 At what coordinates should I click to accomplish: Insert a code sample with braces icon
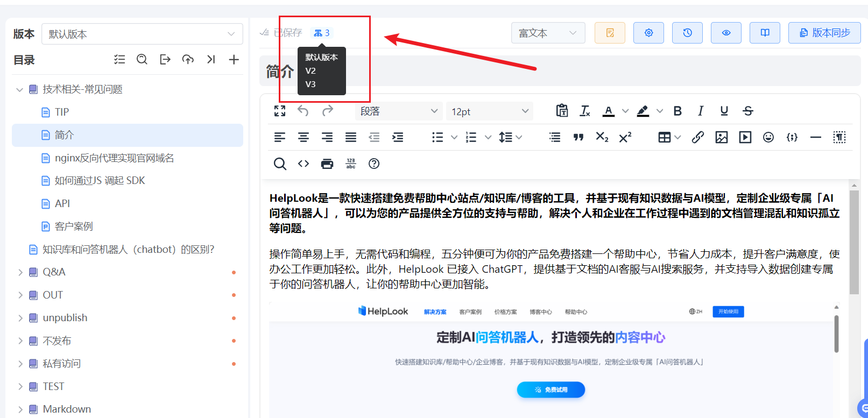tap(792, 137)
